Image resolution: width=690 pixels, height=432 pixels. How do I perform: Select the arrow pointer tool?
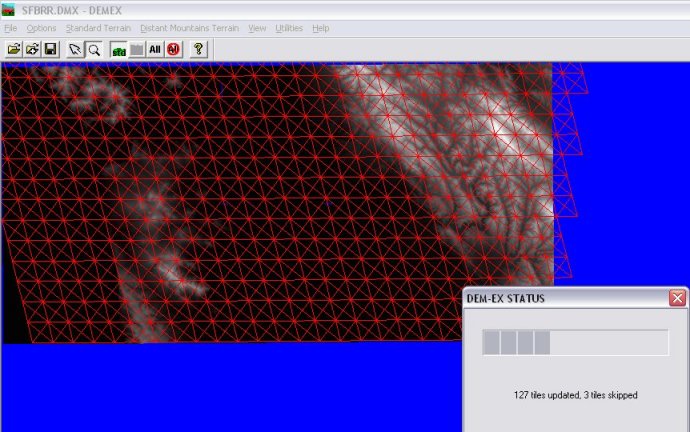75,49
